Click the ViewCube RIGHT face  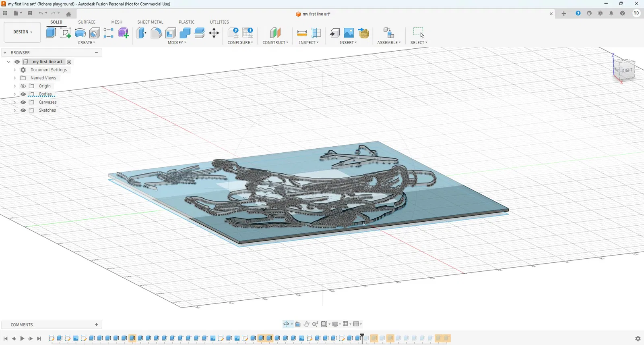tap(627, 71)
